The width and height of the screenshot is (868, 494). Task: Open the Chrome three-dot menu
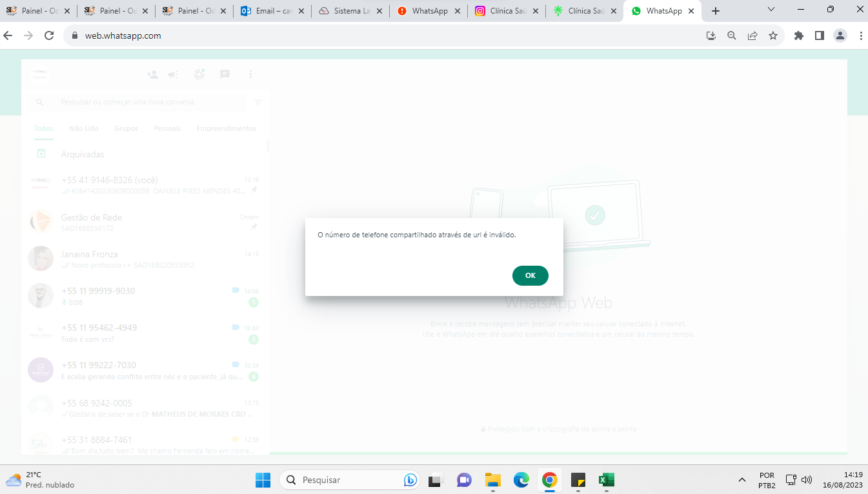(x=861, y=36)
